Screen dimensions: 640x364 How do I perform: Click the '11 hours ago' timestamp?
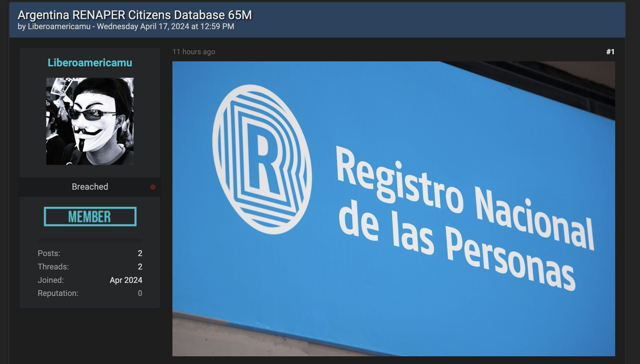tap(194, 52)
